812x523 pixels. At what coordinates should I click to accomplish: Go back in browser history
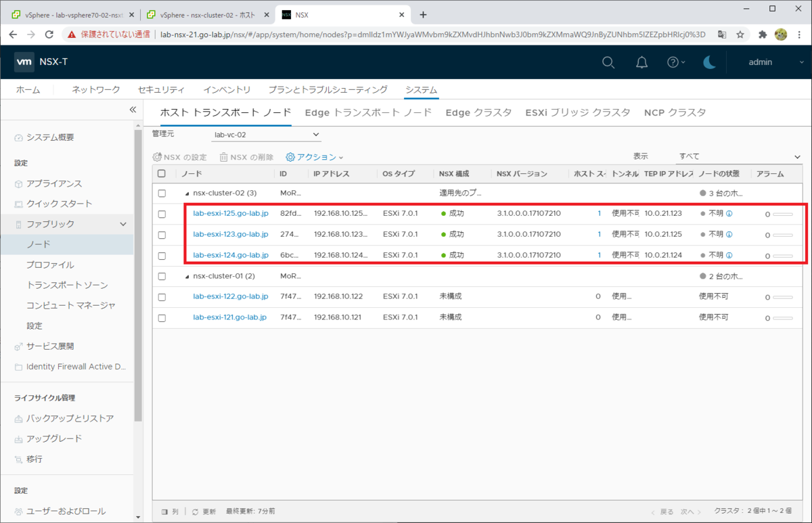point(13,34)
